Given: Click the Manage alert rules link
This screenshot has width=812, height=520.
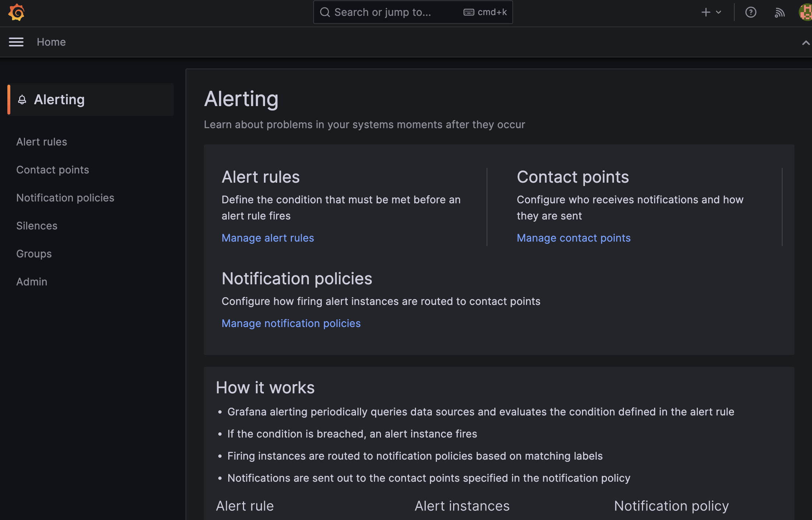Looking at the screenshot, I should [x=268, y=238].
